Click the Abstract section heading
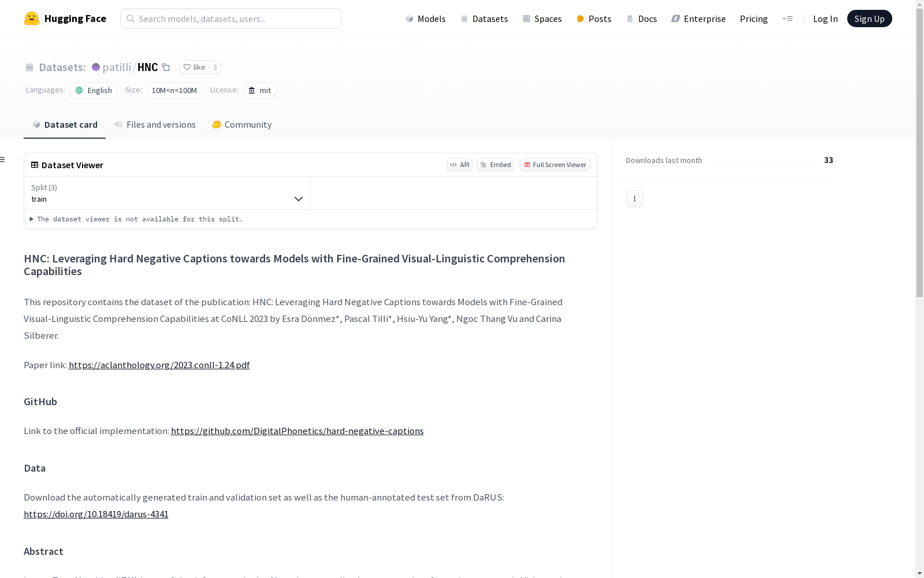 pos(43,551)
